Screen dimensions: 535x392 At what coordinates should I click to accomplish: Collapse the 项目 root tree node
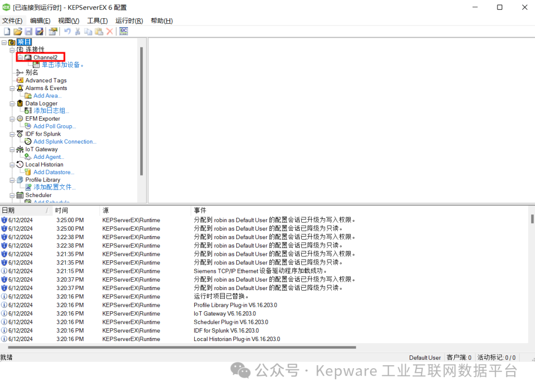[x=4, y=43]
